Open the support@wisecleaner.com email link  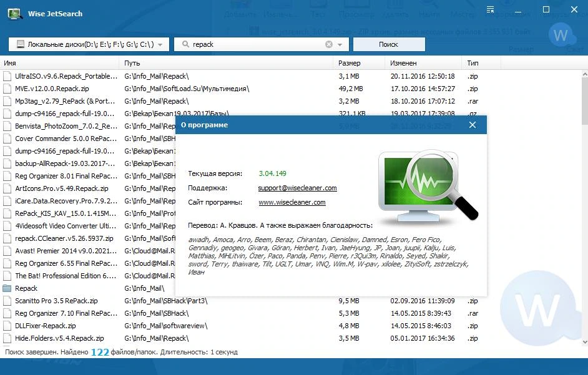coord(297,188)
